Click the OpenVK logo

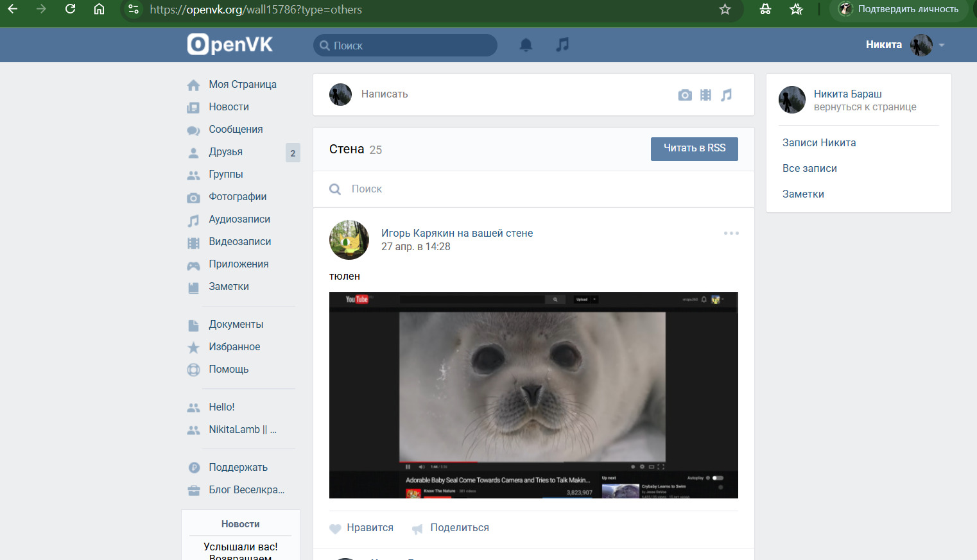pos(230,44)
